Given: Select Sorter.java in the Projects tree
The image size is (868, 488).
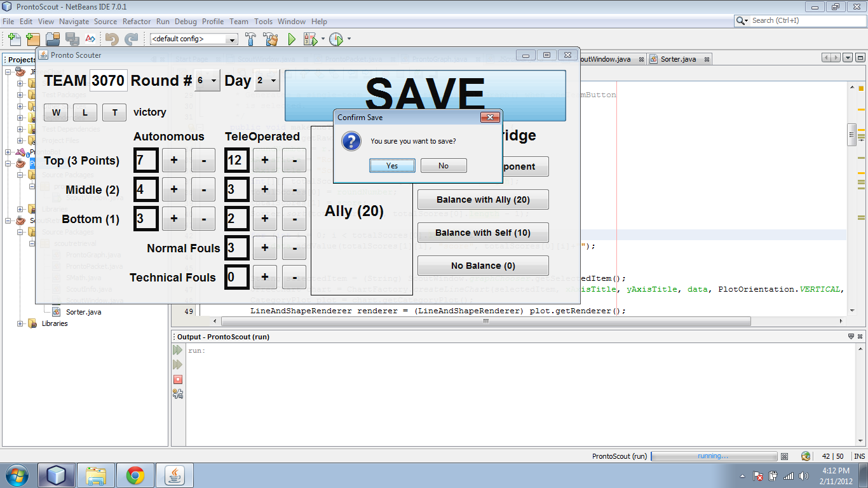Looking at the screenshot, I should pyautogui.click(x=83, y=312).
